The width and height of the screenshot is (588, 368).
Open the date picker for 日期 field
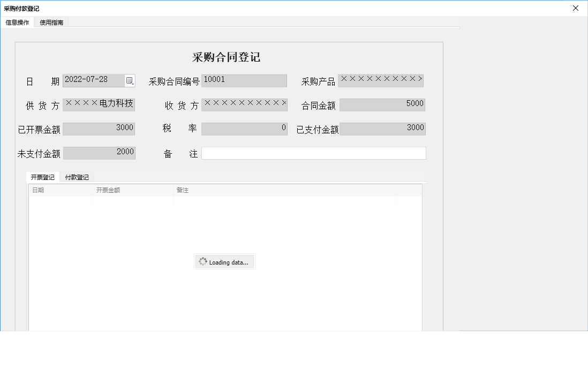click(x=130, y=80)
